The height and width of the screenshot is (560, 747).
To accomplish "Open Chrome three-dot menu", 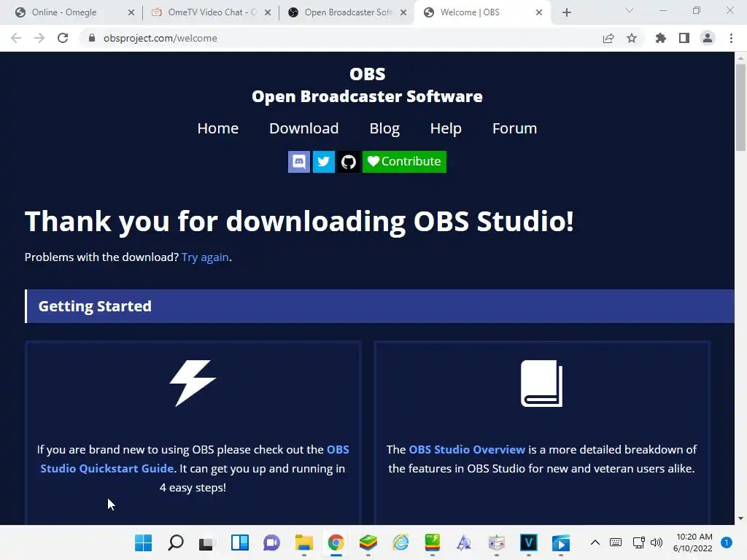I will pos(731,38).
